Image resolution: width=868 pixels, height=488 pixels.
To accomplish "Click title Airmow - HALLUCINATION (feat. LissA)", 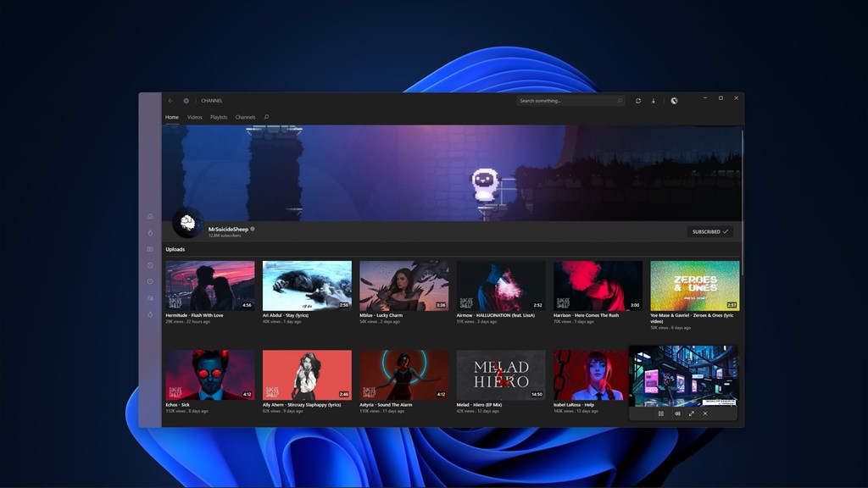I will click(495, 315).
